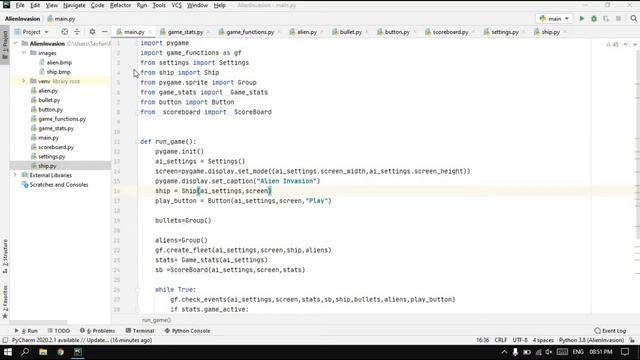The width and height of the screenshot is (640, 360).
Task: Change UTF-8 file encoding in status bar
Action: pyautogui.click(x=520, y=340)
